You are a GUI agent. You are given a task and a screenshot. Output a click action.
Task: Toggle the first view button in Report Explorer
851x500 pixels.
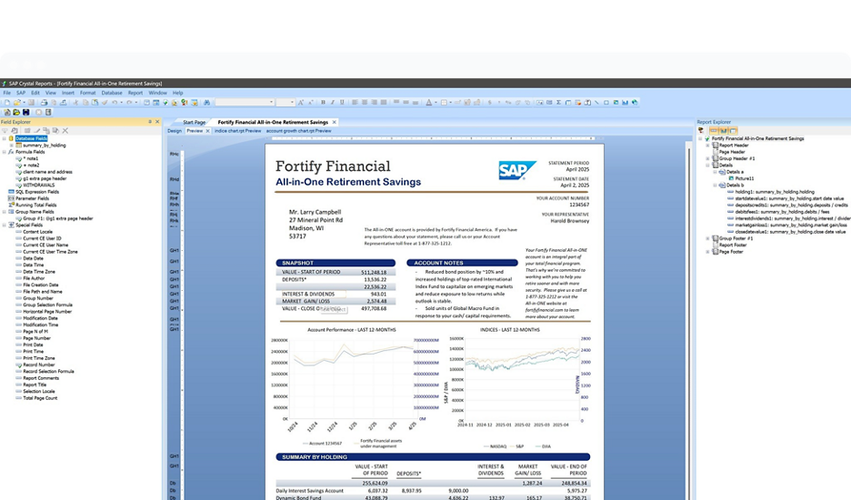714,130
